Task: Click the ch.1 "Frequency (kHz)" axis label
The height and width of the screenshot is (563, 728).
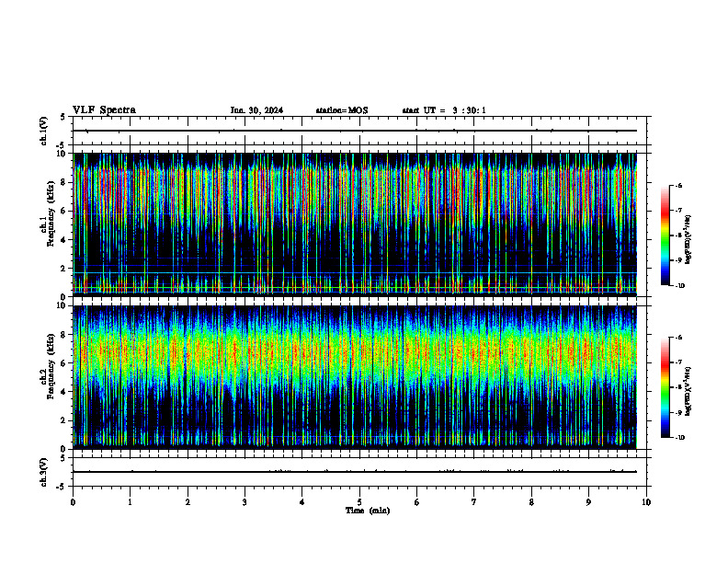Action: click(x=51, y=214)
